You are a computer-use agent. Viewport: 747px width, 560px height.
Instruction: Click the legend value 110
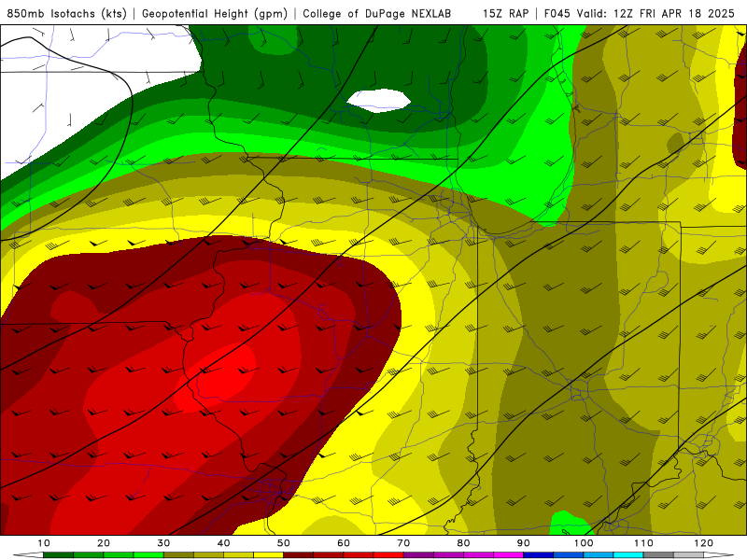coord(643,543)
